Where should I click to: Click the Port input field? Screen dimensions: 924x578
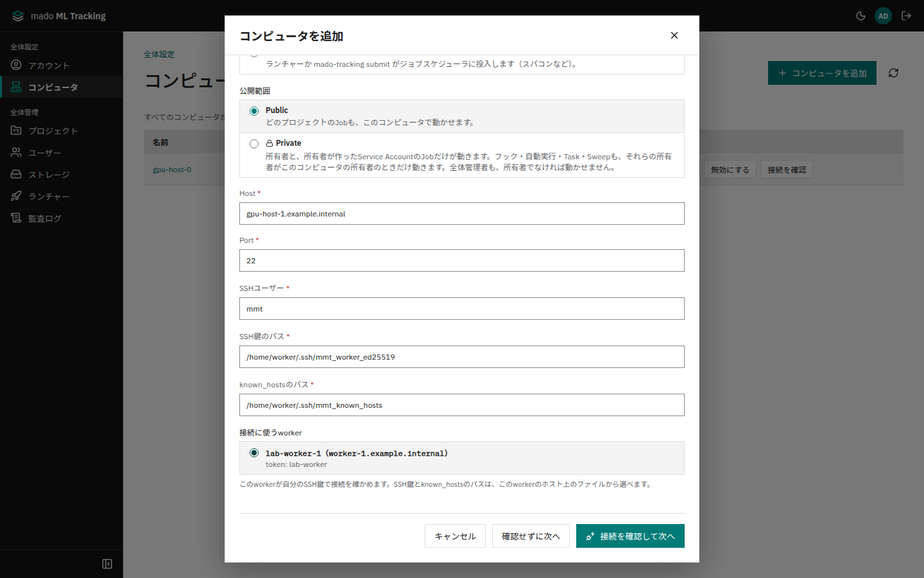[462, 261]
